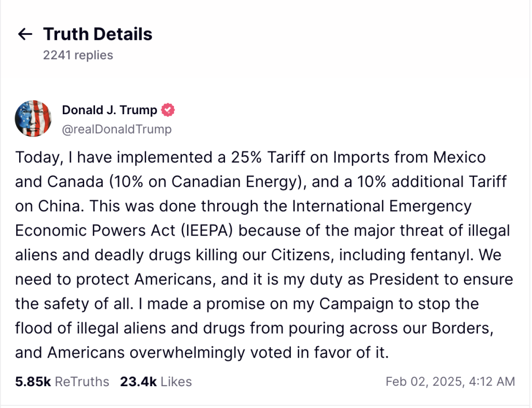Open the Donald J. Trump display name

pos(110,110)
